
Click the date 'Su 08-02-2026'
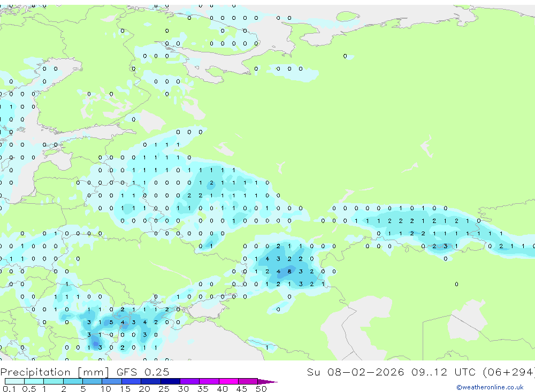click(355, 372)
